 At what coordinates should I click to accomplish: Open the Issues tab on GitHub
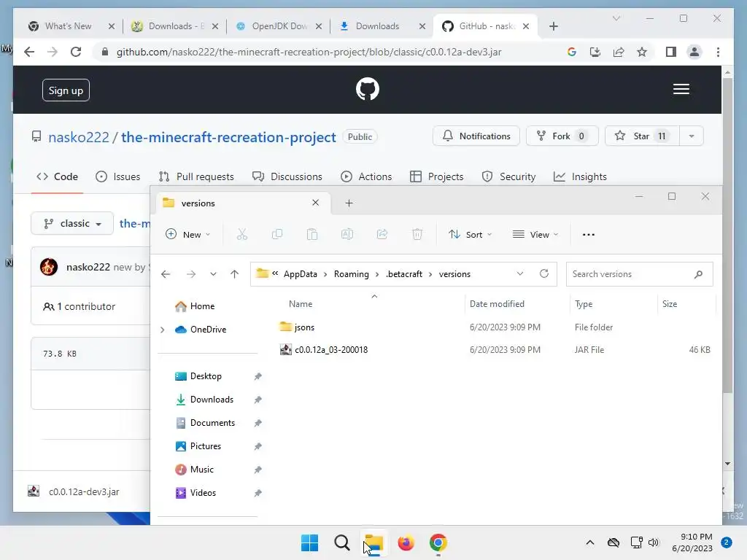tap(117, 176)
